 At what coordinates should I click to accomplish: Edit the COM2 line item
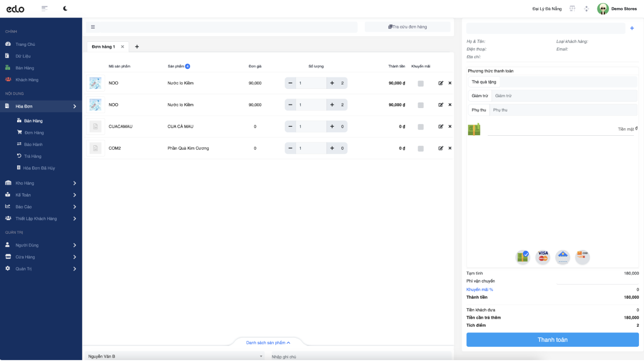click(441, 148)
